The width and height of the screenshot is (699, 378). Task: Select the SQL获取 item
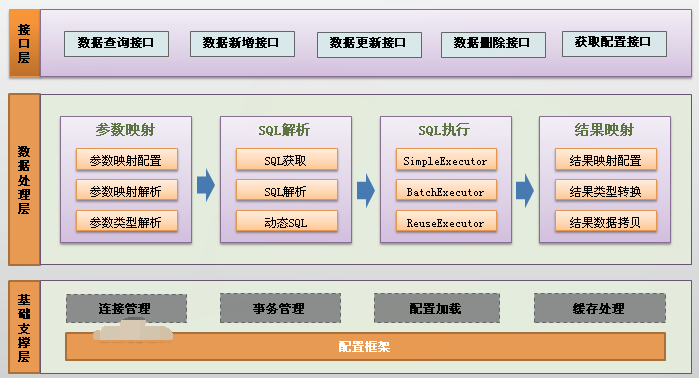287,160
